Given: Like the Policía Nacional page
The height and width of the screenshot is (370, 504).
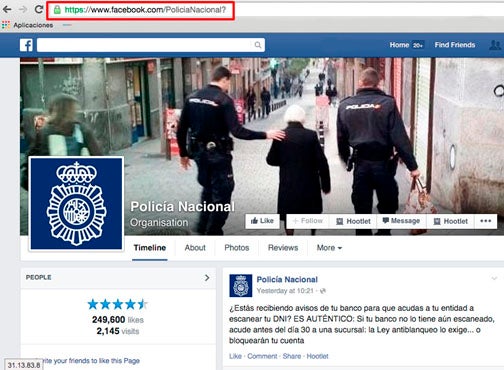Looking at the screenshot, I should click(x=262, y=221).
